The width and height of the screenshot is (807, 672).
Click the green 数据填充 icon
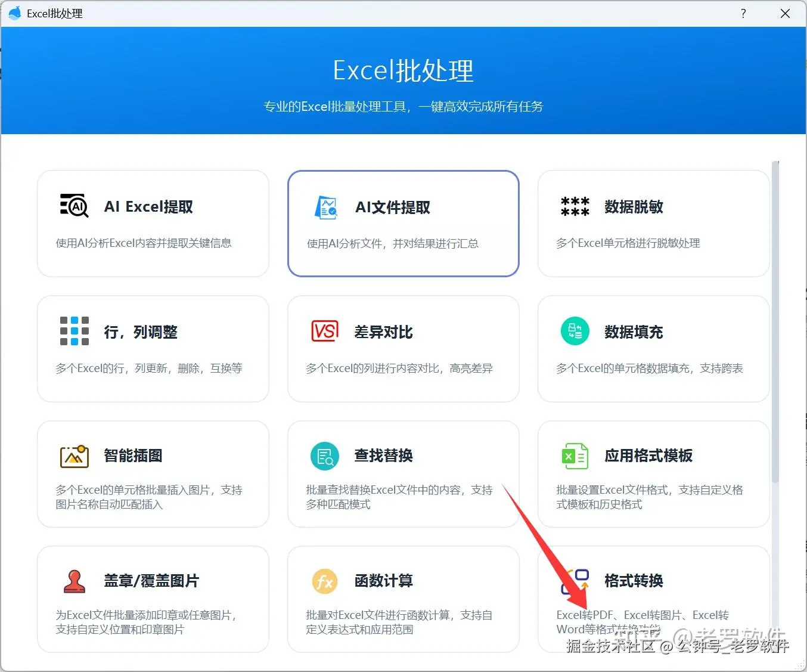pos(575,331)
